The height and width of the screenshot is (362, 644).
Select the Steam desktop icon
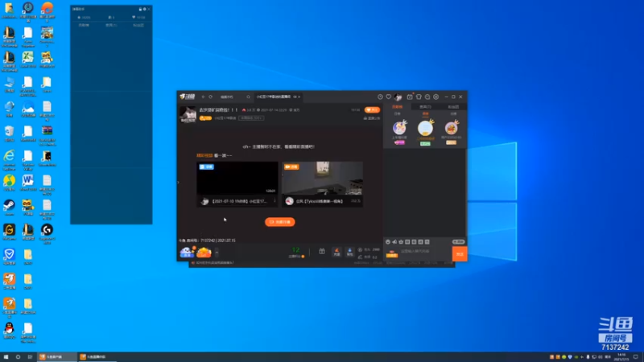click(9, 208)
